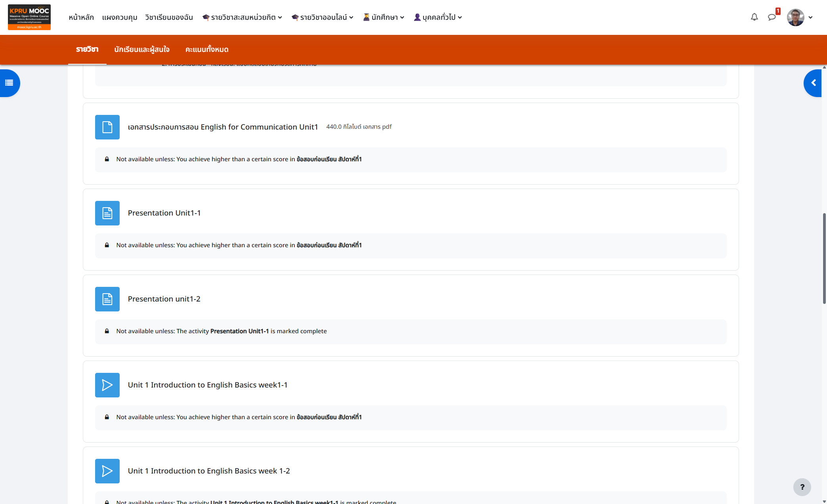
Task: Open the right block drawer arrow
Action: [x=814, y=83]
